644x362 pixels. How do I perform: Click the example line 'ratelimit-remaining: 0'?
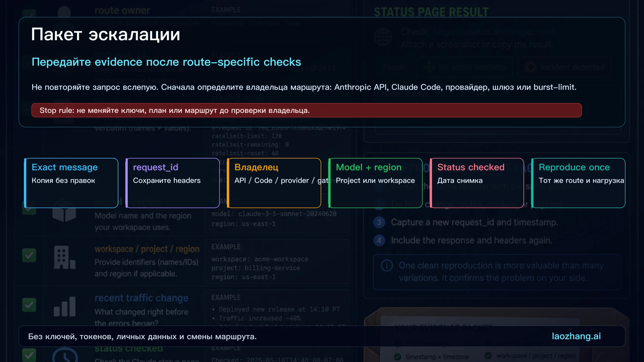click(250, 145)
